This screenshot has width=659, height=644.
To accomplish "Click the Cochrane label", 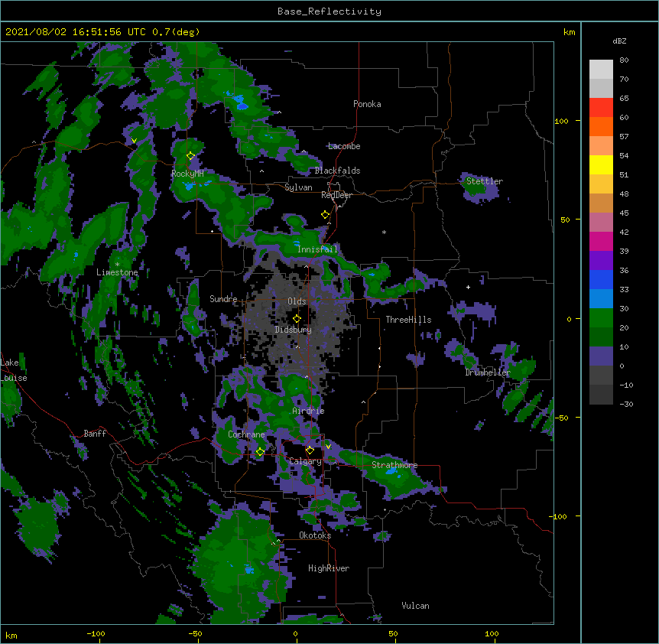I will (246, 434).
